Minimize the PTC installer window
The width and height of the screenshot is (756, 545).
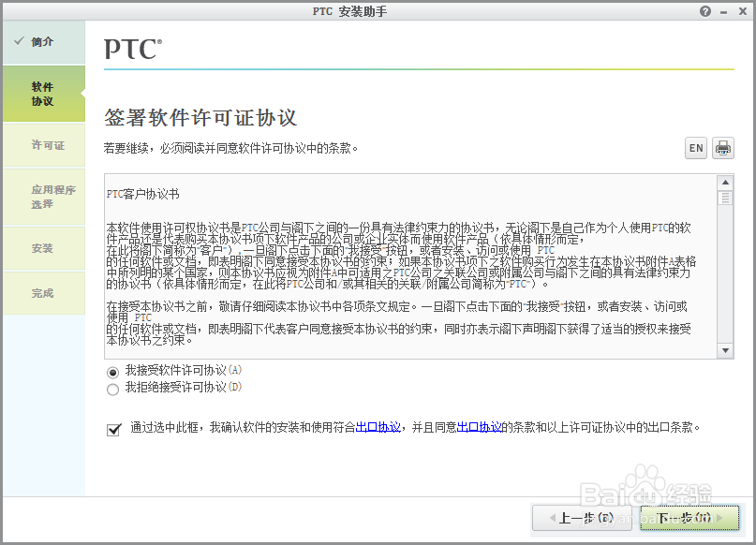click(724, 12)
